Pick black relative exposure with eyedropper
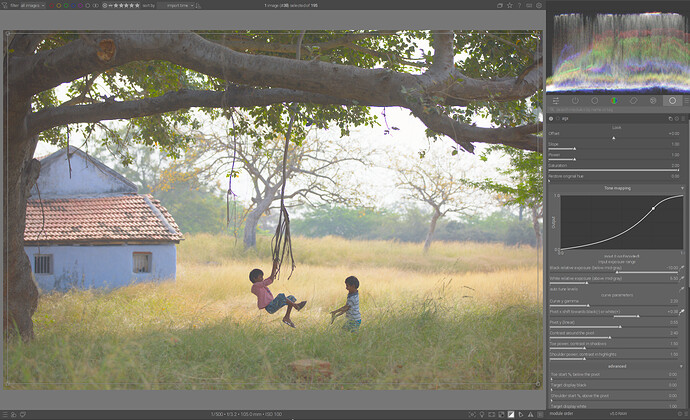Image resolution: width=690 pixels, height=420 pixels. [x=682, y=268]
